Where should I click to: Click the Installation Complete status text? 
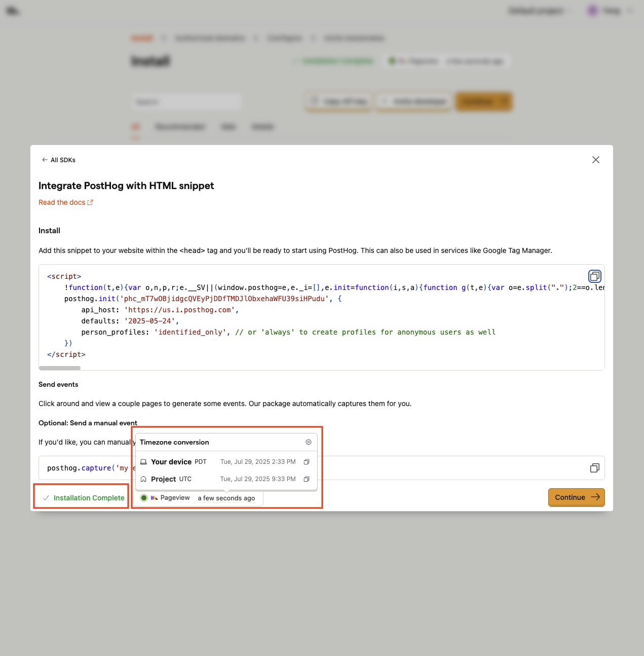pyautogui.click(x=89, y=498)
